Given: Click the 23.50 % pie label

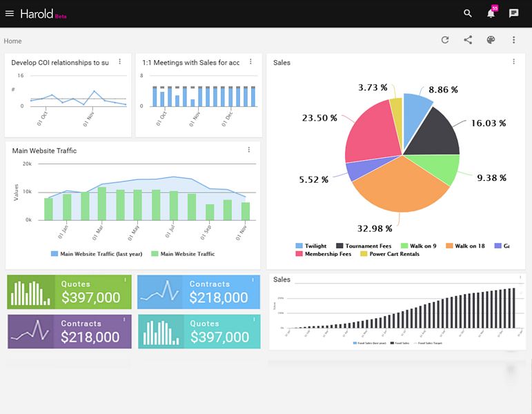Looking at the screenshot, I should click(319, 118).
